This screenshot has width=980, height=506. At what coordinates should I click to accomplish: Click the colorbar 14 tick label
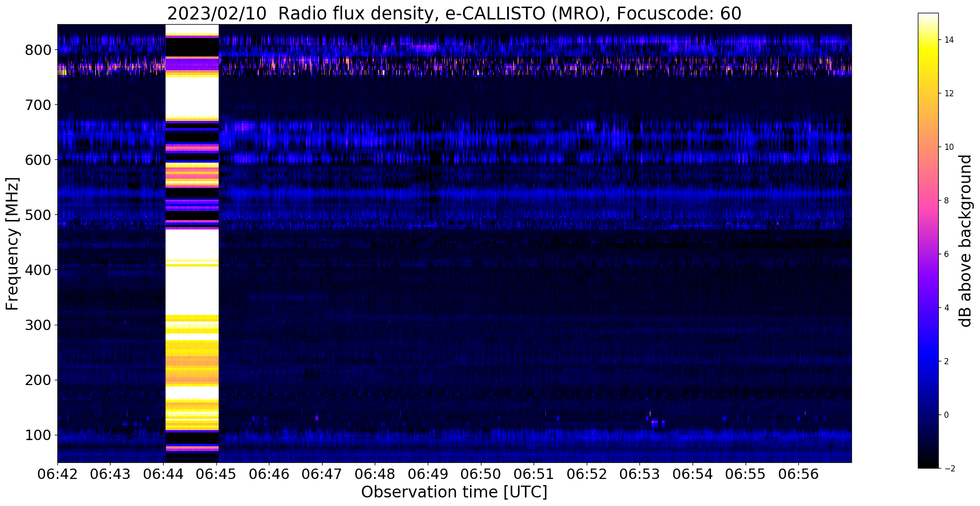click(949, 40)
